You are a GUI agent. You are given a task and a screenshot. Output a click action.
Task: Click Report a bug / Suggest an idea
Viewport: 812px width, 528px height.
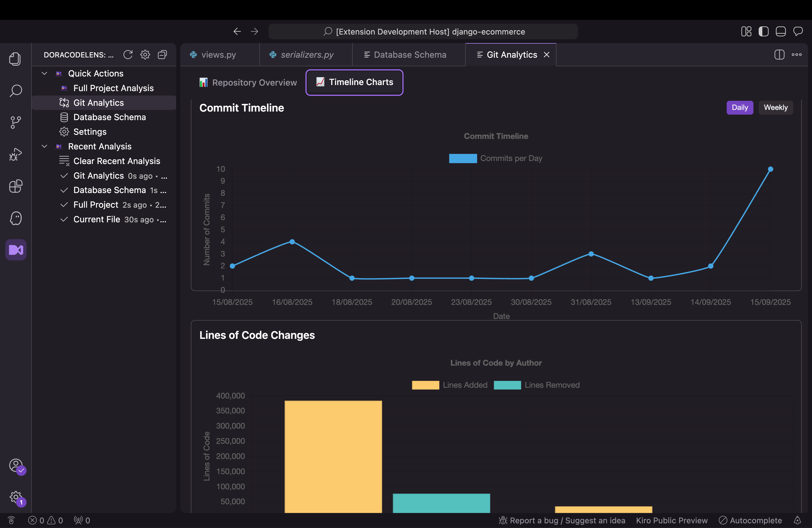tap(562, 520)
